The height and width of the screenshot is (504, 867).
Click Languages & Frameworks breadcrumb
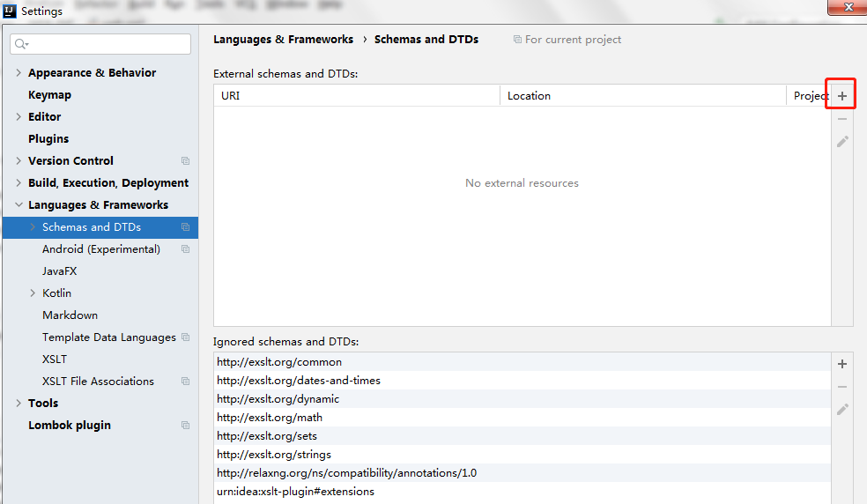point(283,40)
